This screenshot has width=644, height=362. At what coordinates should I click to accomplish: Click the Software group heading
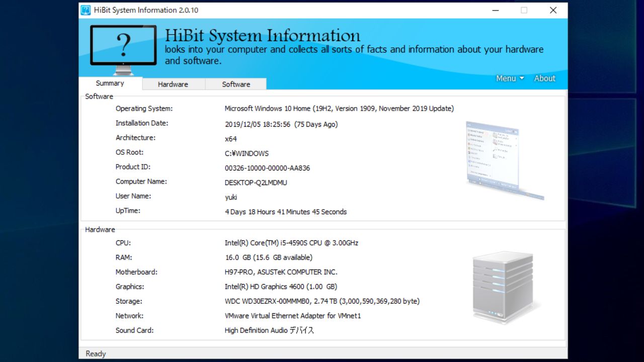pos(99,97)
